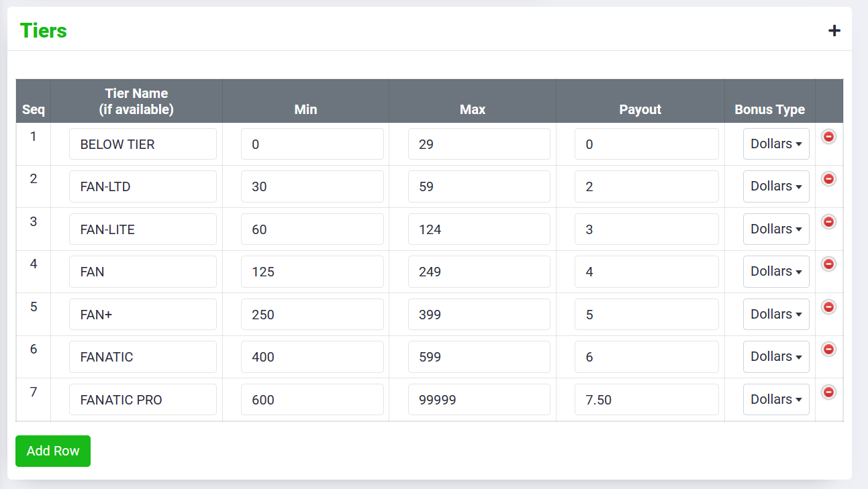868x489 pixels.
Task: Focus the Min field showing 125
Action: pos(312,272)
